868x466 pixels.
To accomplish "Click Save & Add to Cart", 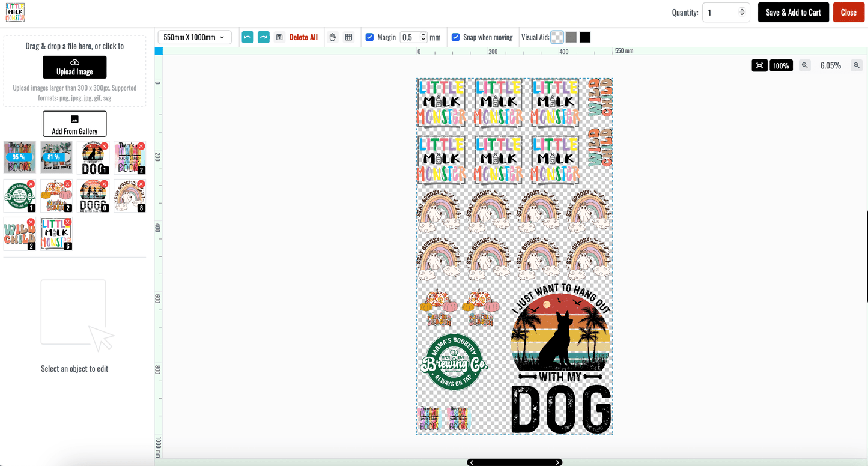I will click(x=793, y=13).
